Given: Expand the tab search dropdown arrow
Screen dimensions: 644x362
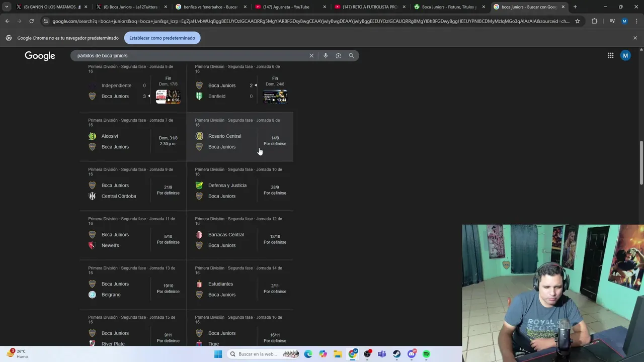Looking at the screenshot, I should pyautogui.click(x=7, y=7).
